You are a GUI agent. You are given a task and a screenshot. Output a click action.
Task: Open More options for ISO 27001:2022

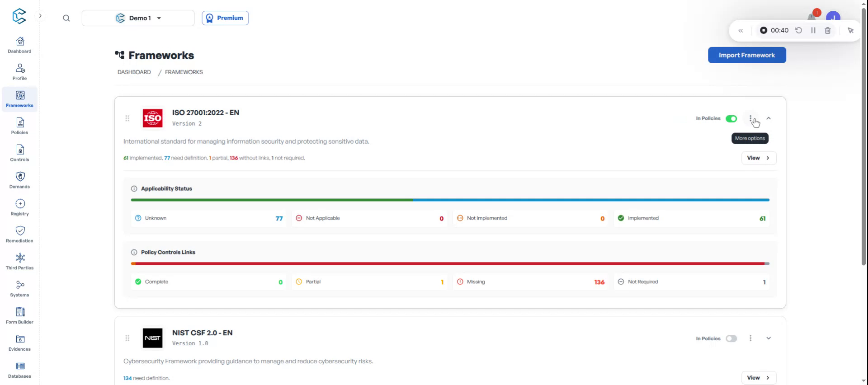click(750, 118)
